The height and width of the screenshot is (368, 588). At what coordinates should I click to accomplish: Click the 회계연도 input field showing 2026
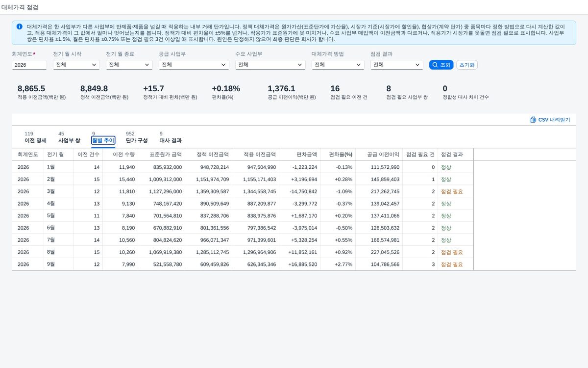(x=29, y=65)
